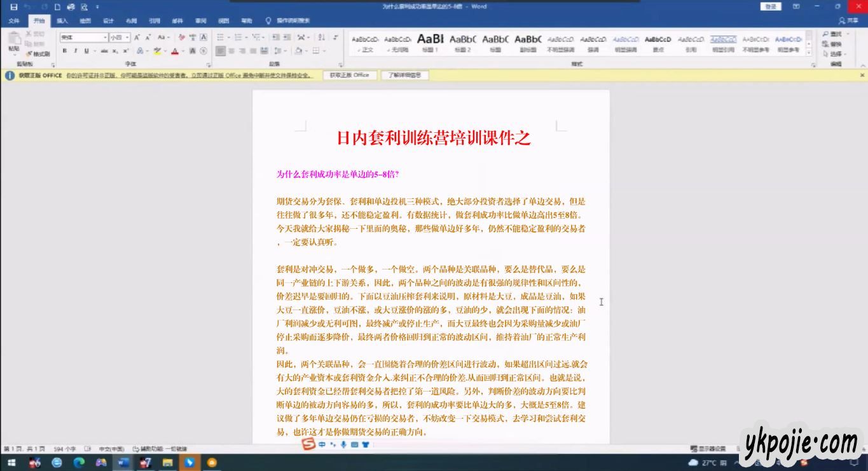Switch to the Design ribbon tab
The image size is (868, 471).
pyautogui.click(x=108, y=21)
